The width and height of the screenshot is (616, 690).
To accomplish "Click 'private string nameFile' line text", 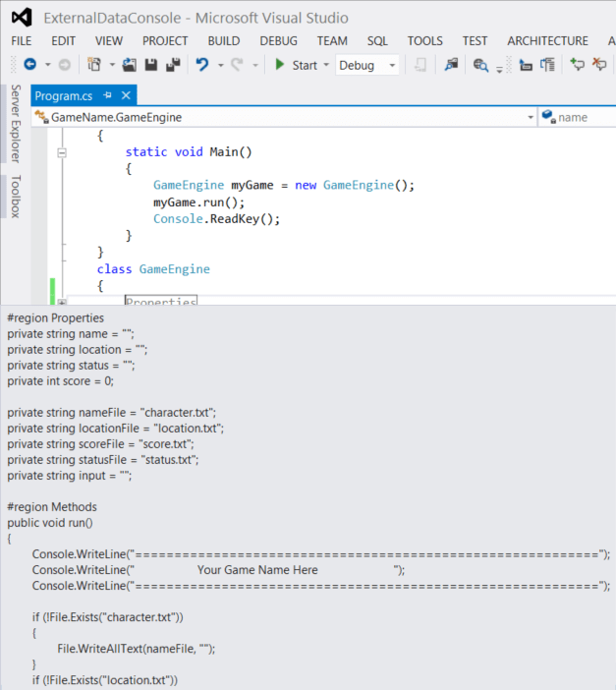I will (x=111, y=412).
